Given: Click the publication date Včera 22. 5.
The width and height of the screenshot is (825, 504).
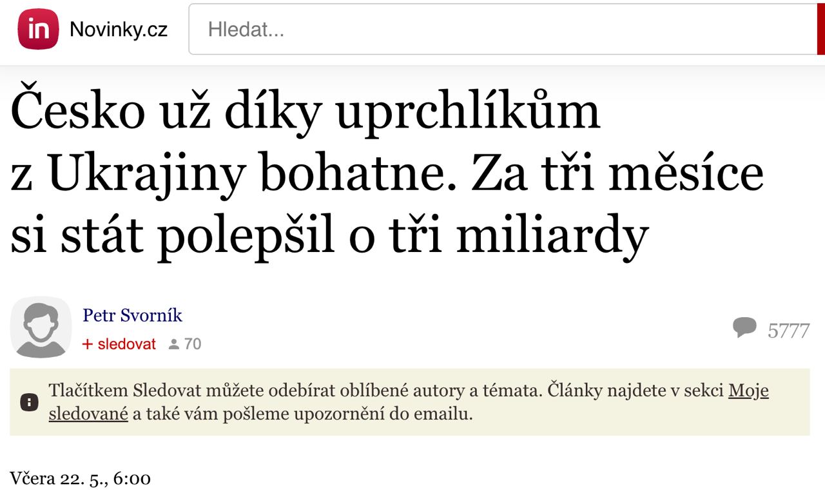Looking at the screenshot, I should [x=80, y=479].
